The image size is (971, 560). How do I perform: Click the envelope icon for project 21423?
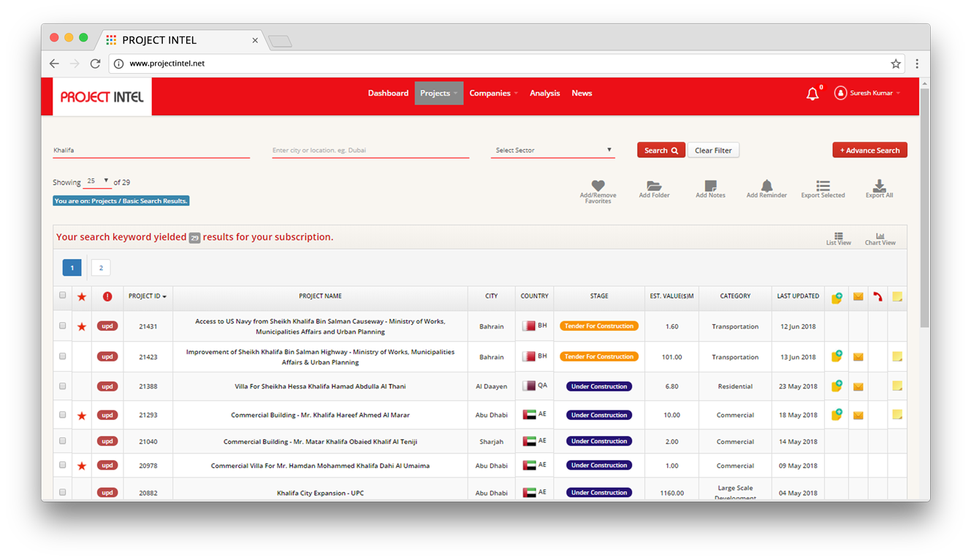pos(858,357)
